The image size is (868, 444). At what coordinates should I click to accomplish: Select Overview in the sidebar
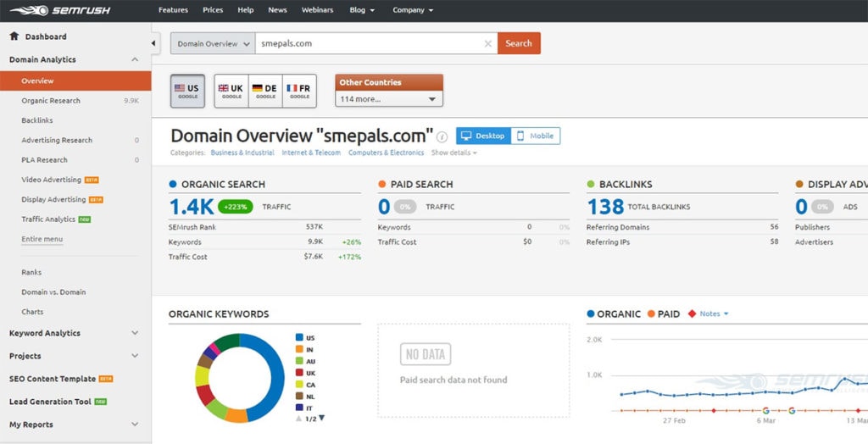(x=75, y=80)
